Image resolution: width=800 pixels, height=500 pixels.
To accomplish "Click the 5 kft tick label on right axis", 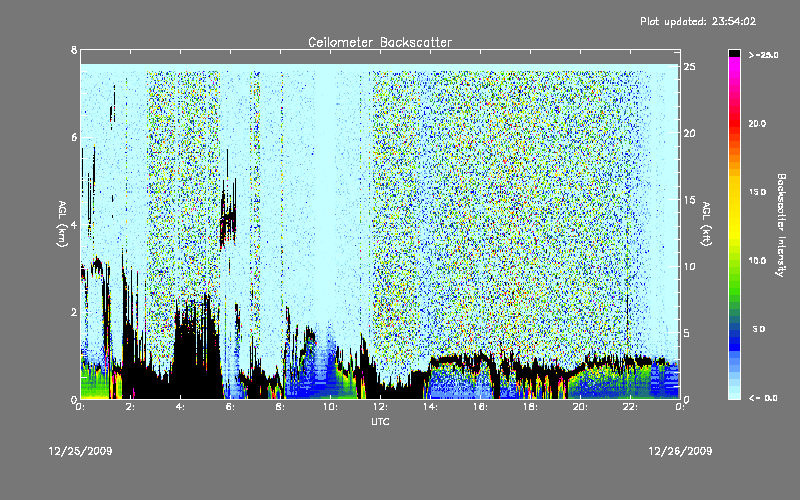I will click(x=687, y=333).
